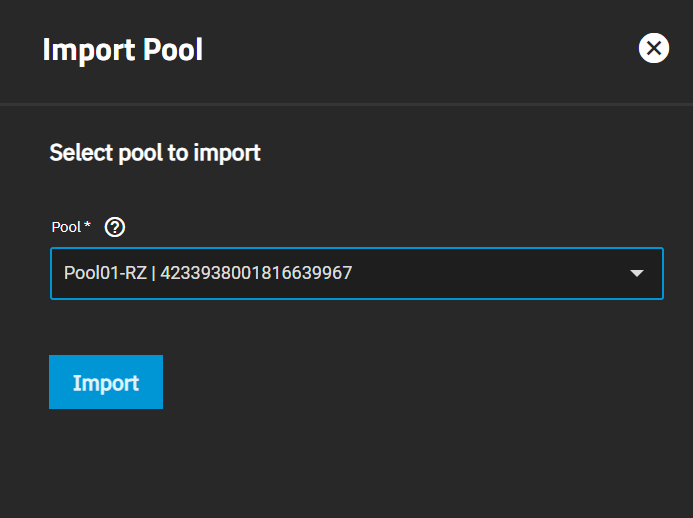Click the number 4233938001816639967 in the selector
The image size is (693, 518).
point(256,273)
